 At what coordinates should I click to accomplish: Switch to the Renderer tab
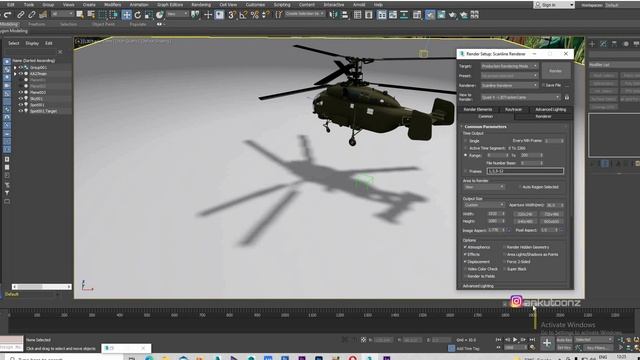click(x=543, y=116)
